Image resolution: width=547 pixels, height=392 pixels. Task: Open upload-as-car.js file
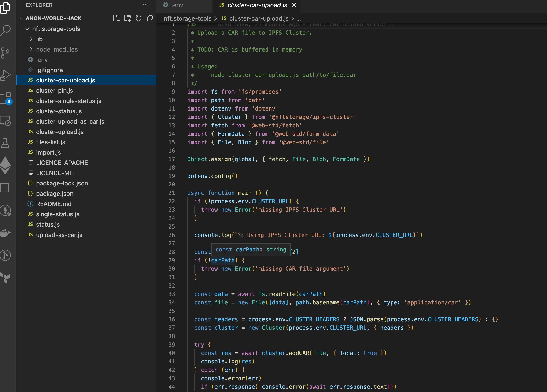[87, 235]
